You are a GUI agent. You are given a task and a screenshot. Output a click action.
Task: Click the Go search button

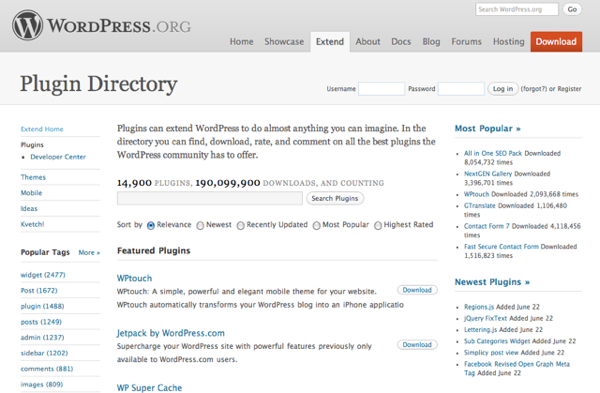pyautogui.click(x=572, y=9)
